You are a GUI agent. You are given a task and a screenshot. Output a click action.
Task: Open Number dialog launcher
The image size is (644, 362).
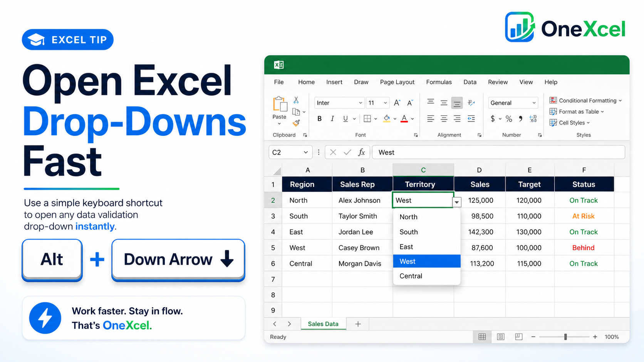pos(540,135)
